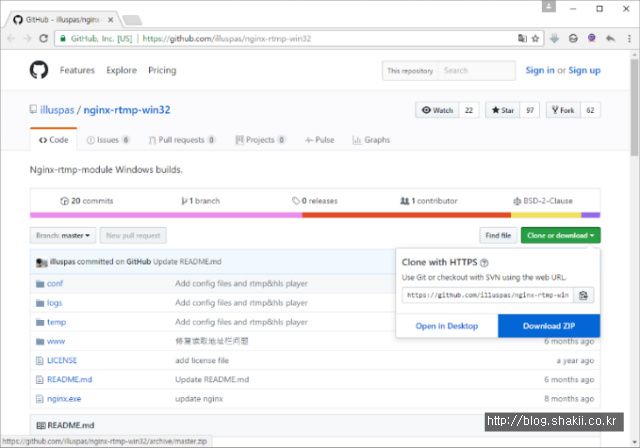The height and width of the screenshot is (448, 640).
Task: Click the Pricing nav link
Action: (162, 70)
